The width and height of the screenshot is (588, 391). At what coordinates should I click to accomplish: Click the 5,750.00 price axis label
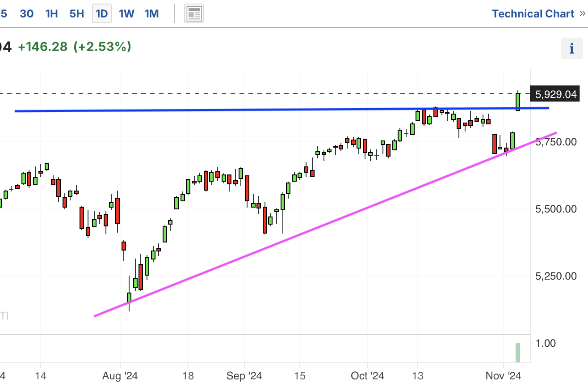pyautogui.click(x=556, y=142)
